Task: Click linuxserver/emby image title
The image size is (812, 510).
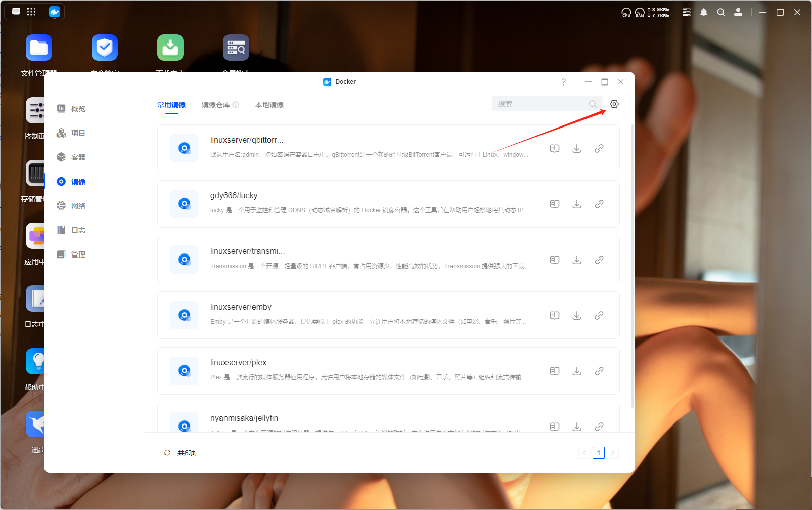Action: pos(241,307)
